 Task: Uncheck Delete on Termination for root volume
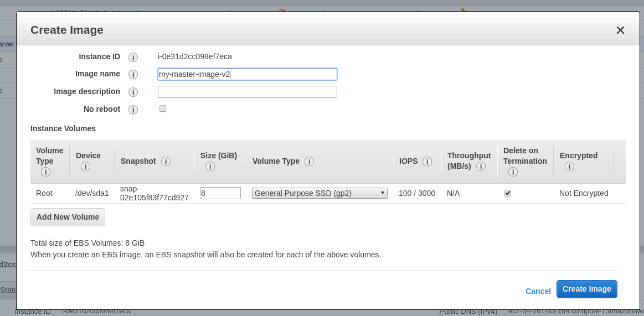pyautogui.click(x=508, y=193)
